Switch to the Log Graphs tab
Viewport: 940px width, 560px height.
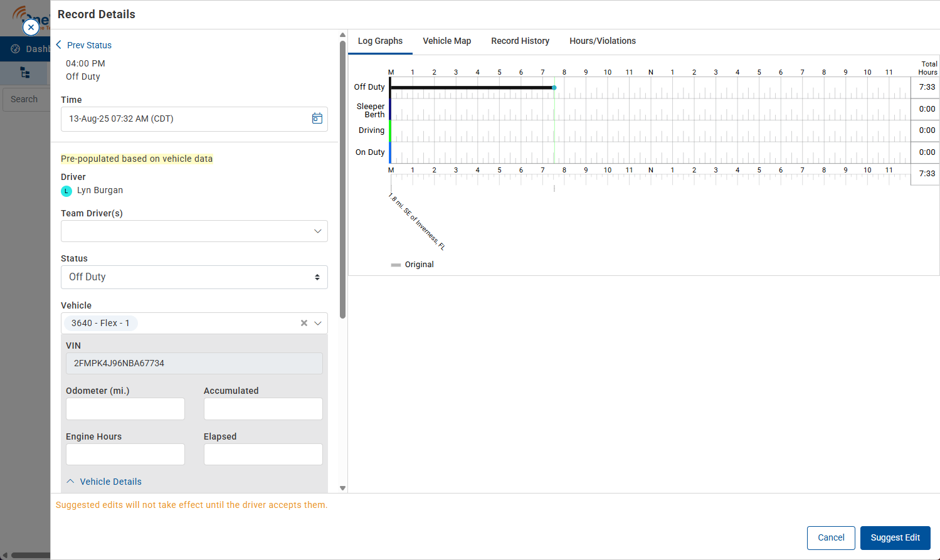[x=380, y=41]
